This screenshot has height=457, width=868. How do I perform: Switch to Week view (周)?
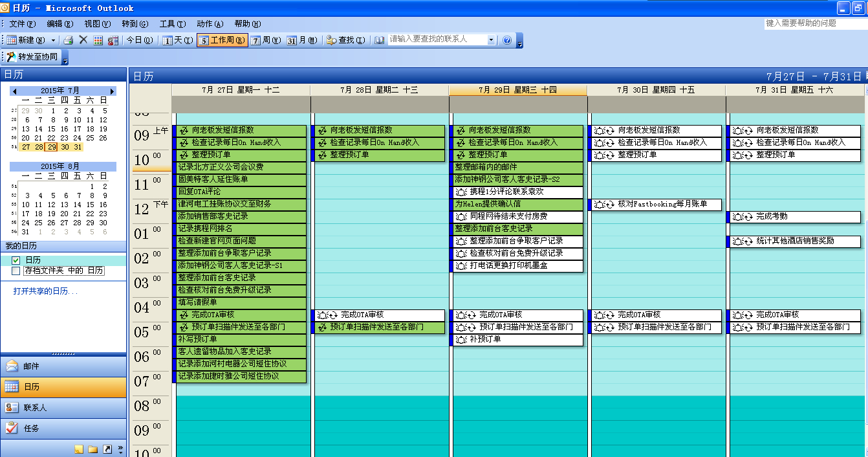[x=266, y=40]
